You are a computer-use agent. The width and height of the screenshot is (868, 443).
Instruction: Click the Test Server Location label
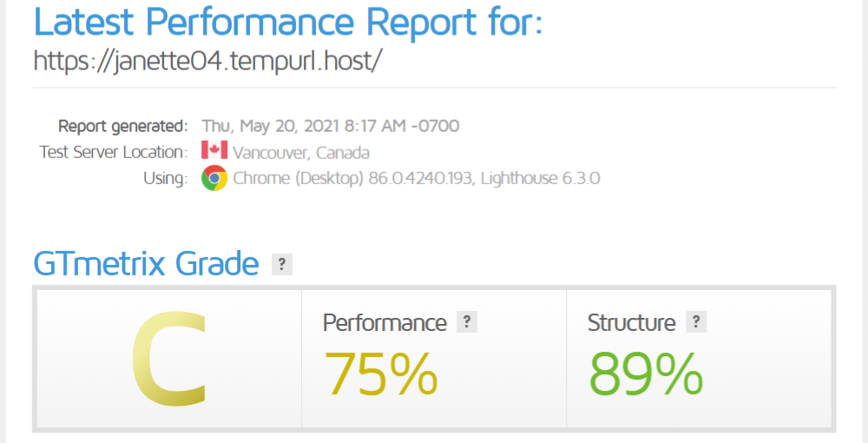(x=113, y=153)
